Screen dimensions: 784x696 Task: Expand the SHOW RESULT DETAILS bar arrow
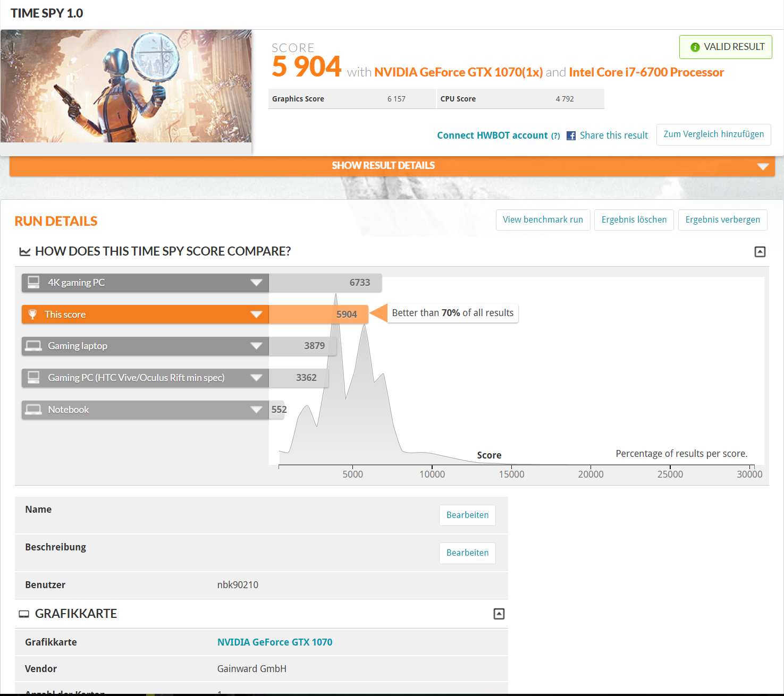click(763, 166)
